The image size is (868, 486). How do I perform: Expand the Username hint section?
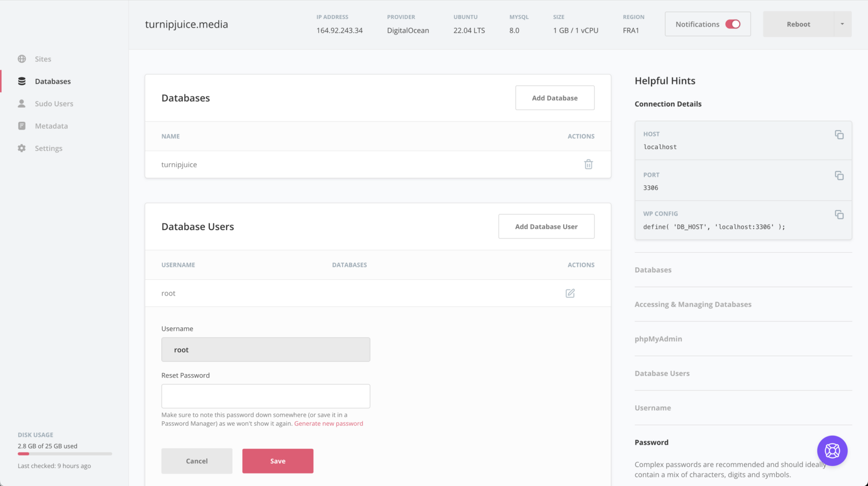click(652, 408)
